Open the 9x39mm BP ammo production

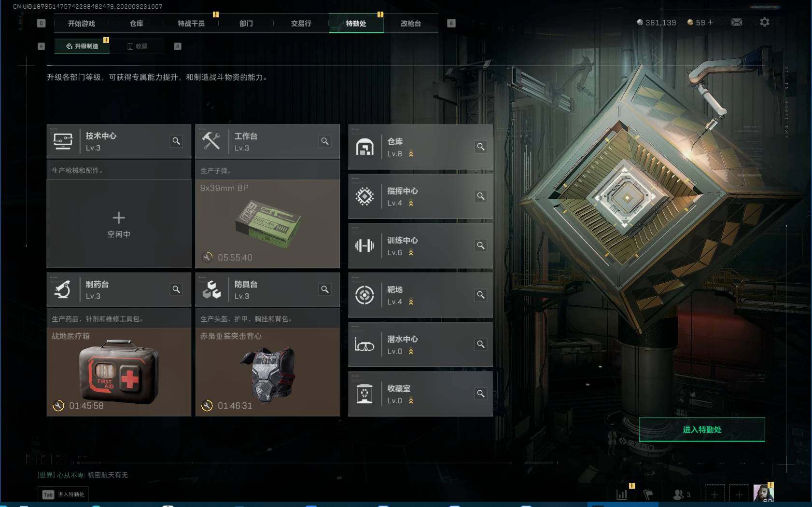point(267,224)
